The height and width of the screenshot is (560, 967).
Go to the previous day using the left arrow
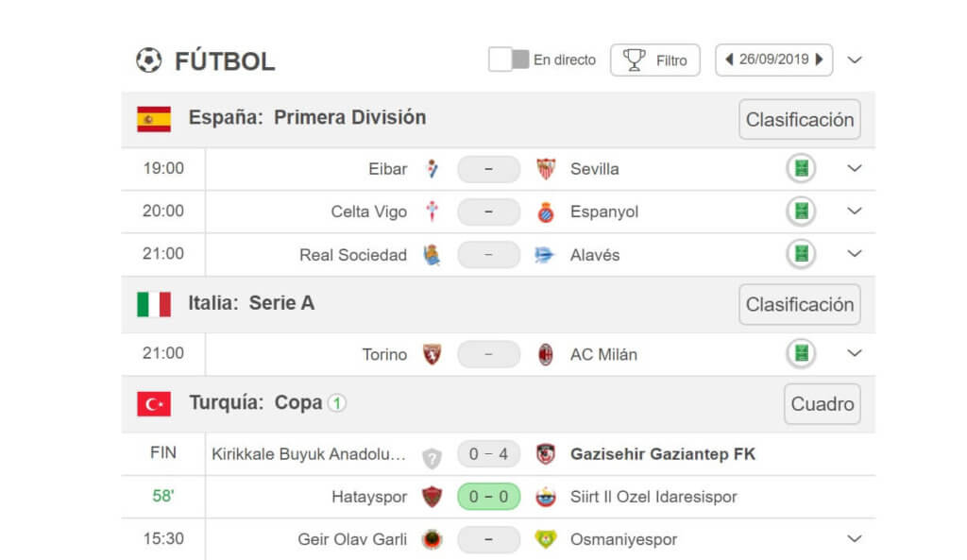tap(729, 59)
